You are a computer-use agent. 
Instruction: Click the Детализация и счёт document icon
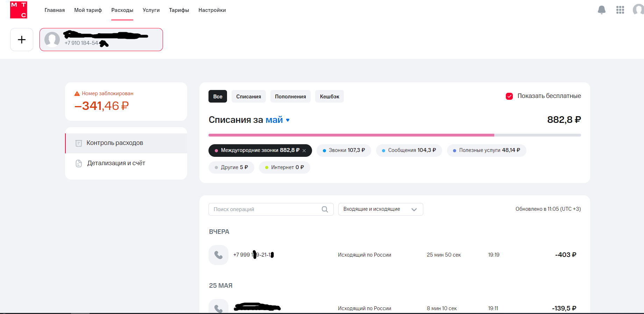point(79,163)
